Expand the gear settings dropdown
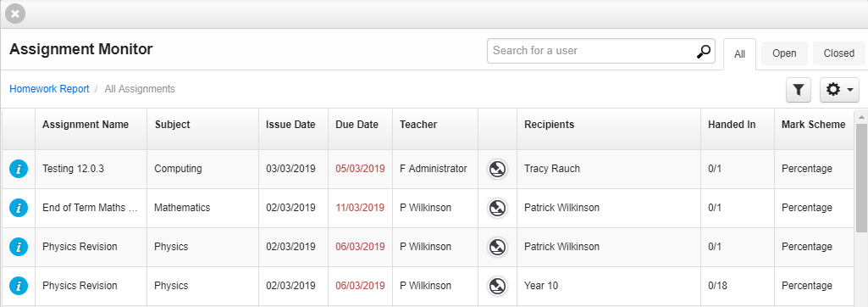868x307 pixels. (x=839, y=90)
